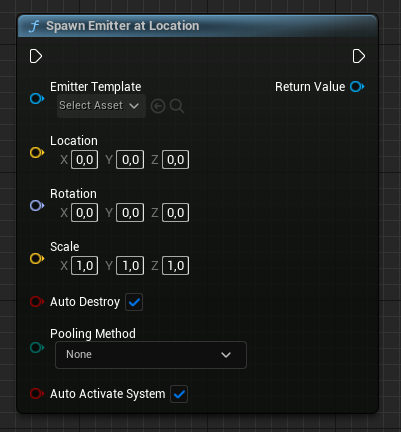Image resolution: width=401 pixels, height=432 pixels.
Task: Edit Rotation Z value field
Action: (175, 213)
